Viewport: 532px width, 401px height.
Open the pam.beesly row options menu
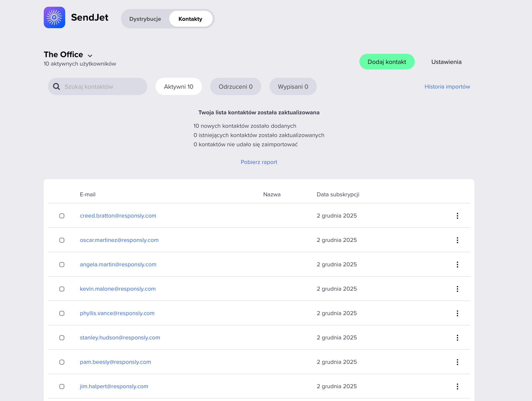pos(457,362)
